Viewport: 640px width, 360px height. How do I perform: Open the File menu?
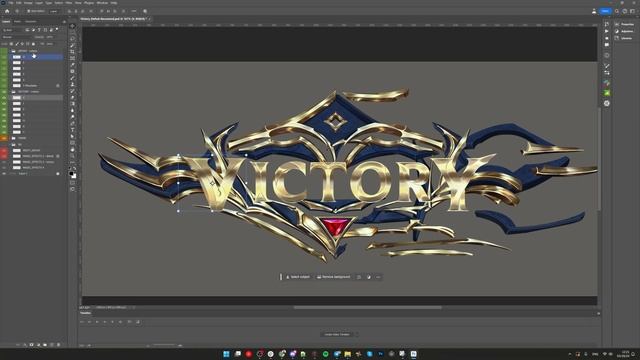click(11, 3)
